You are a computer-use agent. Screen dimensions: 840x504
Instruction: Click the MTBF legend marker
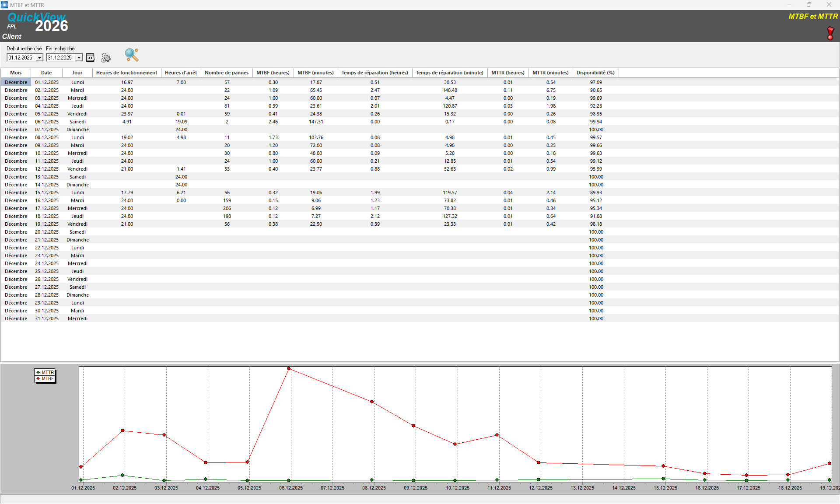tap(38, 378)
